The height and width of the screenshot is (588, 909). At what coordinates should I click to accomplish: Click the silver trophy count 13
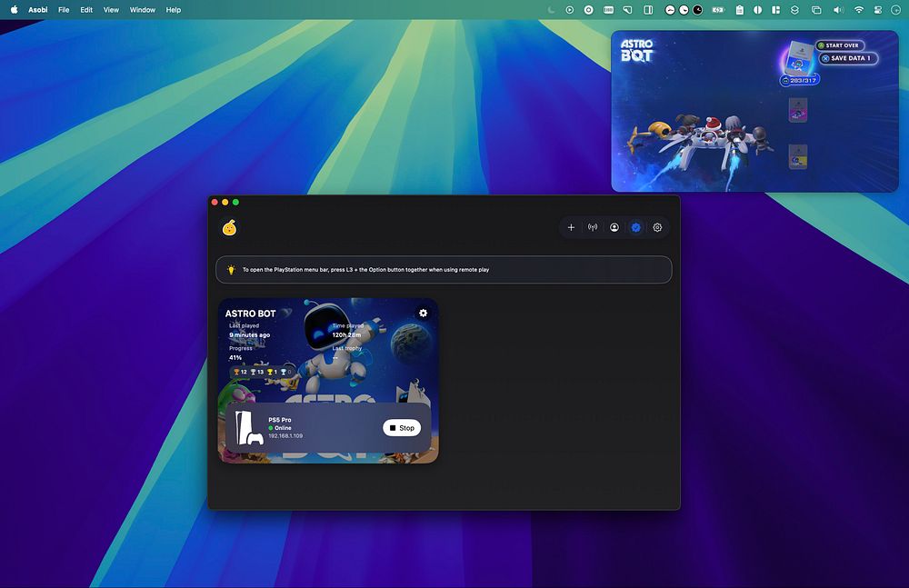[257, 372]
